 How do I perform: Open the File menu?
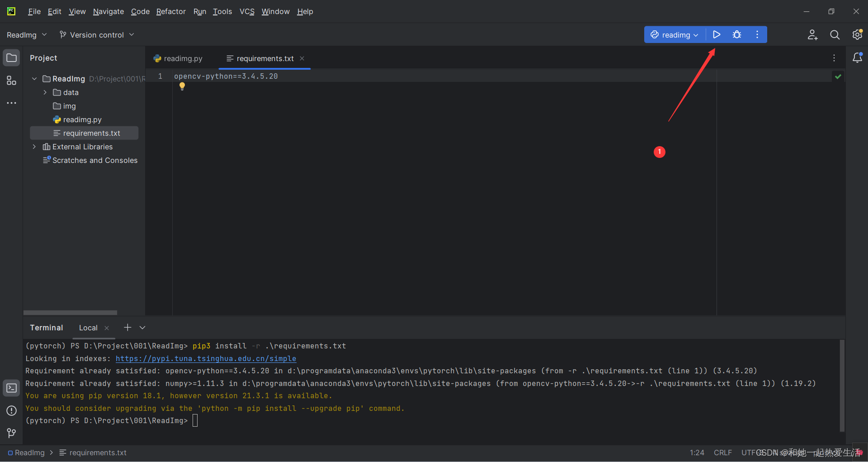point(34,11)
